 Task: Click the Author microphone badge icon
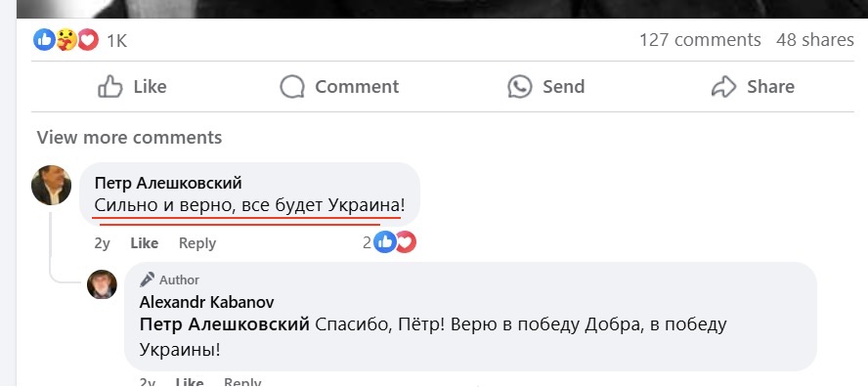[x=148, y=279]
